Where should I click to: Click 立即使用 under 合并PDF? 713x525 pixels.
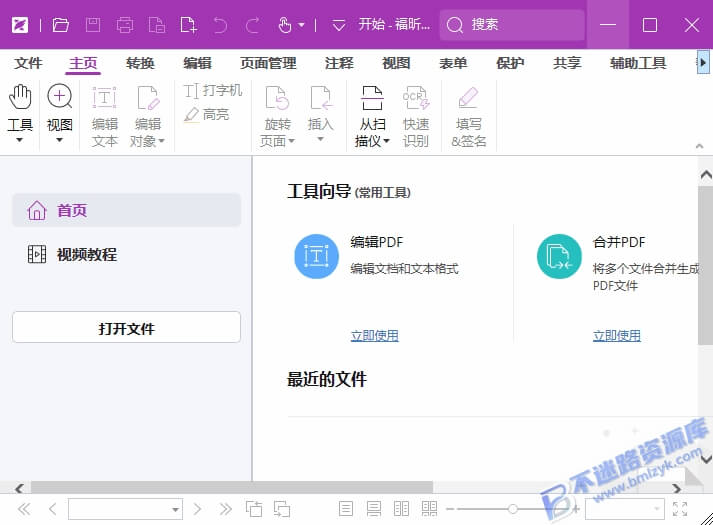pyautogui.click(x=617, y=336)
